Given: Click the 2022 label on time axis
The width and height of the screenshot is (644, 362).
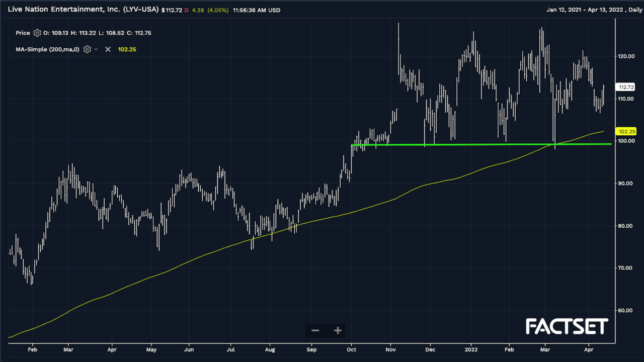Looking at the screenshot, I should pyautogui.click(x=471, y=348).
